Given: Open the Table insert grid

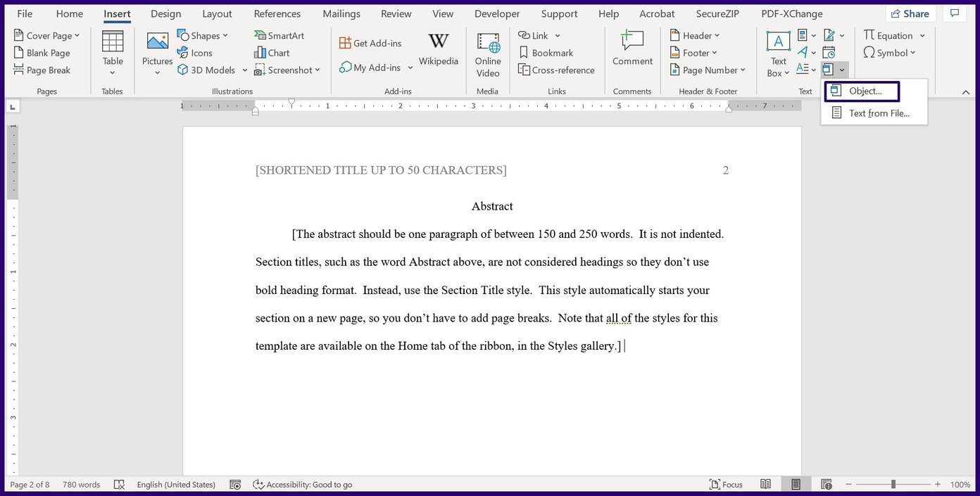Looking at the screenshot, I should point(113,53).
